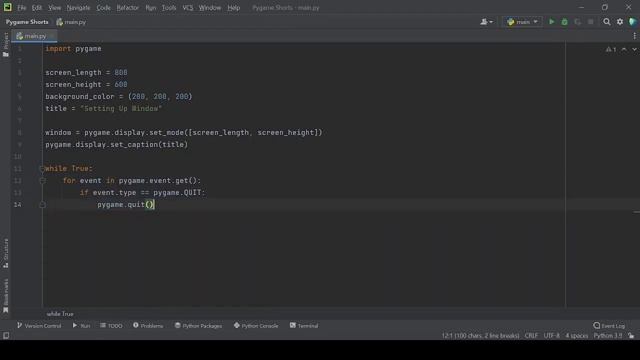
Task: Collapse the for event loop fold marker
Action: (x=42, y=180)
